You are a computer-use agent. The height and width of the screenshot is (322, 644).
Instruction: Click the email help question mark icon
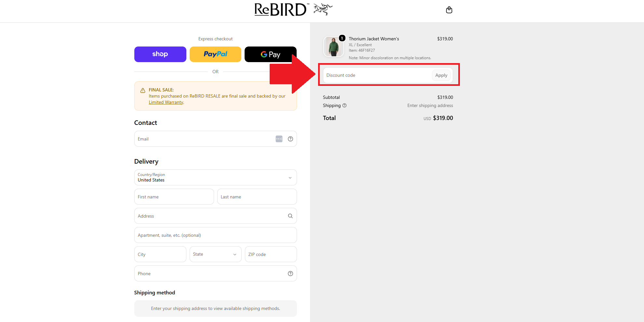coord(290,139)
